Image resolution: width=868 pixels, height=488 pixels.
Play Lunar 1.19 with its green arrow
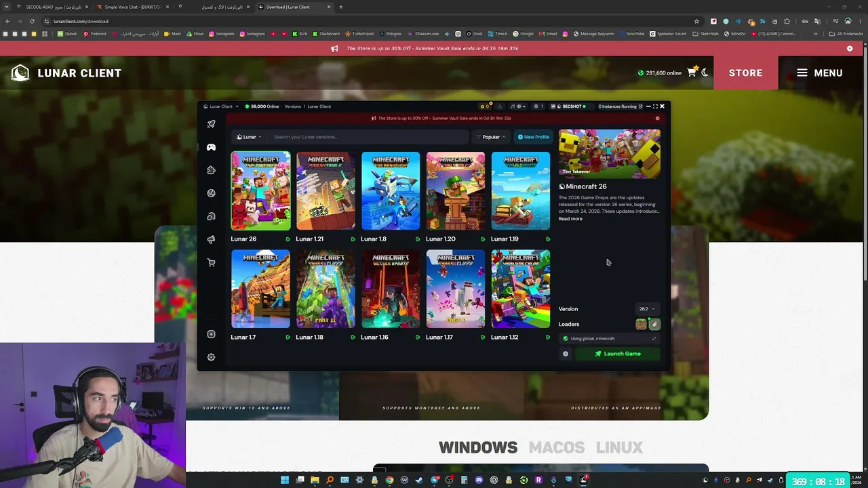pyautogui.click(x=548, y=239)
